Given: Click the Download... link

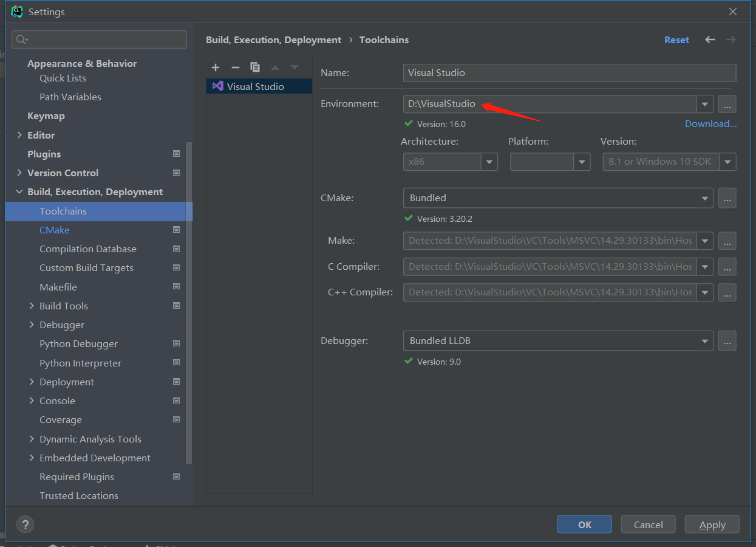Looking at the screenshot, I should coord(711,123).
